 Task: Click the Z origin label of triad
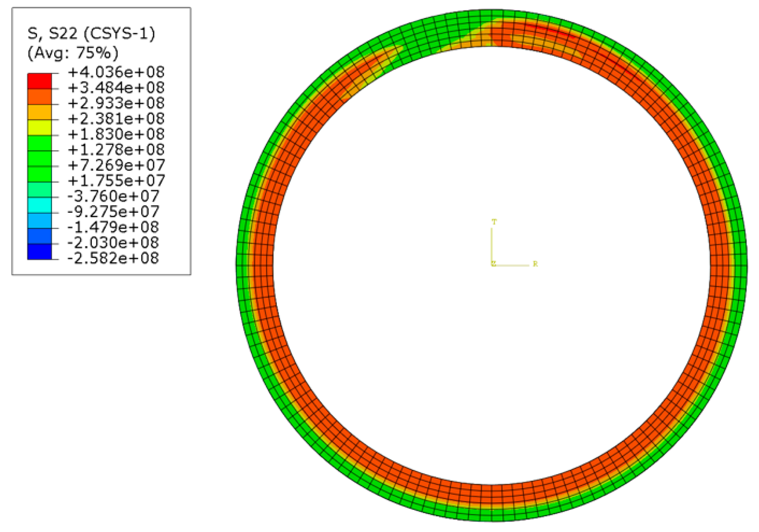pyautogui.click(x=493, y=264)
